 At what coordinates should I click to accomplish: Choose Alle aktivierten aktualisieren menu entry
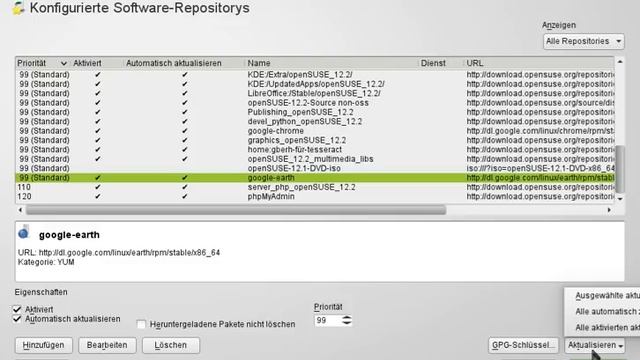click(x=607, y=327)
